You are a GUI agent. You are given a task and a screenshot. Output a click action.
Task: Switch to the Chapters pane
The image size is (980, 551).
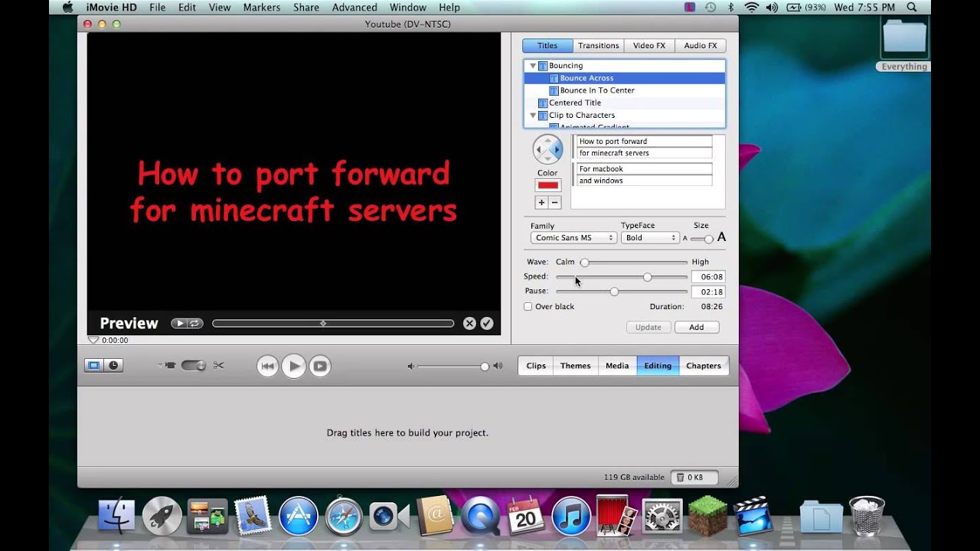(704, 366)
